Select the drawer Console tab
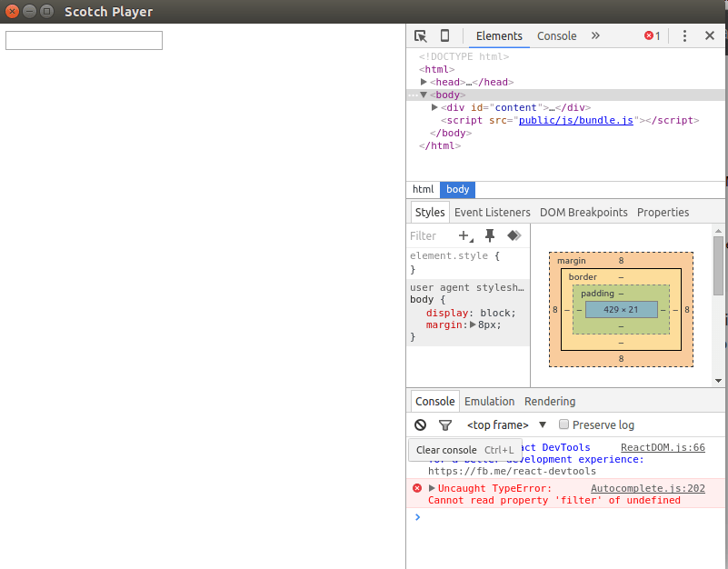728x569 pixels. point(435,402)
